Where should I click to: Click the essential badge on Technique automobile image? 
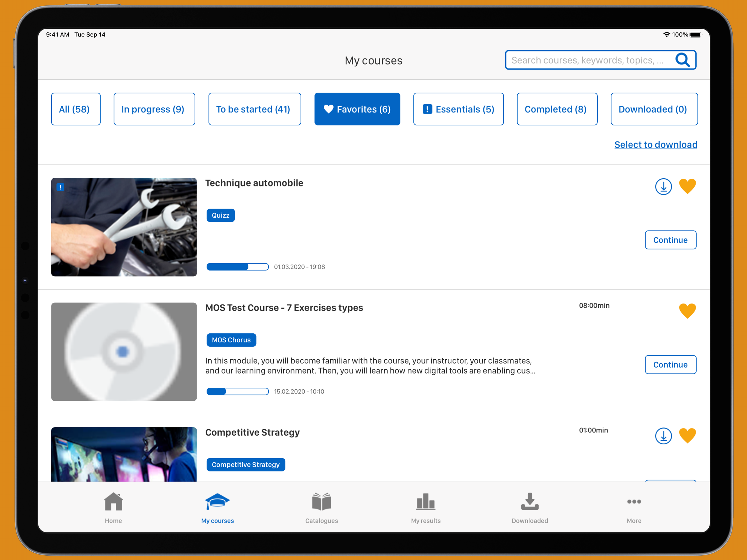tap(60, 187)
